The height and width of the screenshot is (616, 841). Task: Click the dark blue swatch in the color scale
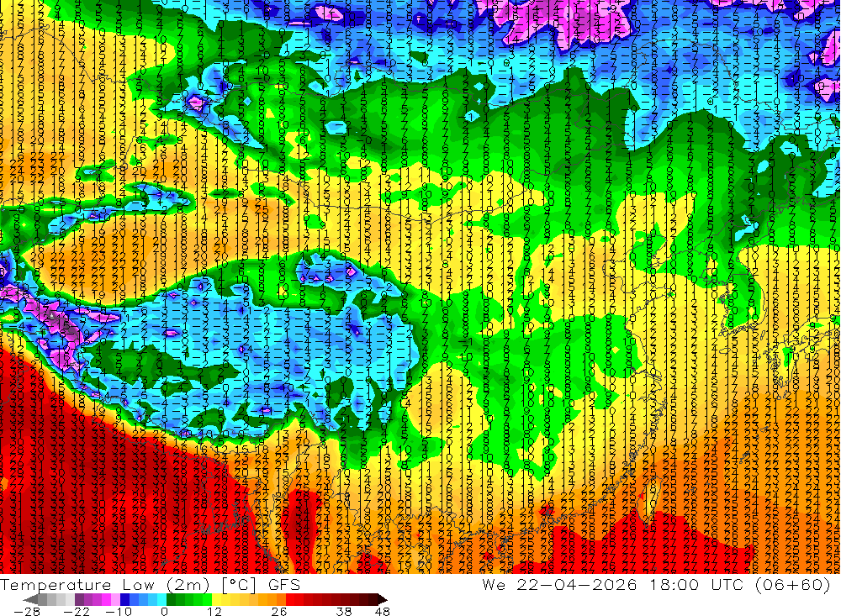(x=125, y=599)
